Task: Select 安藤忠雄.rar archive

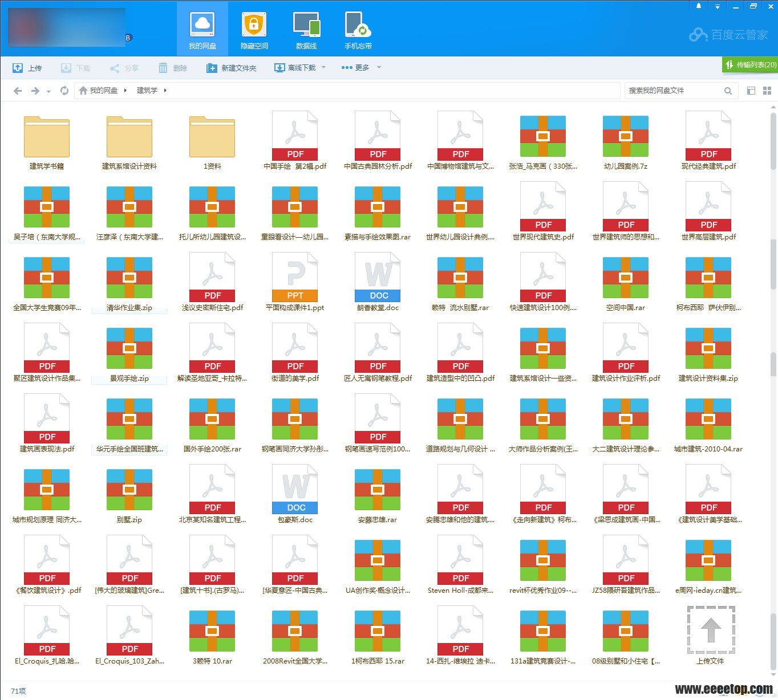Action: (378, 495)
